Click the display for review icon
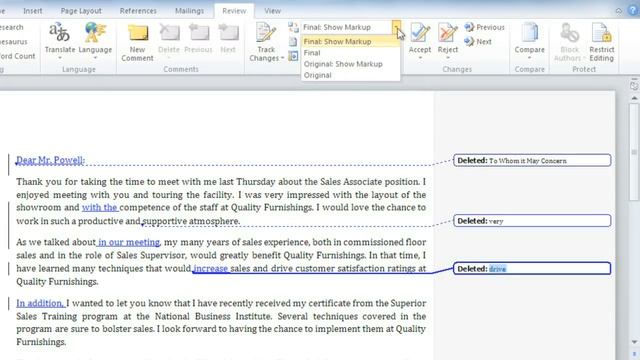The height and width of the screenshot is (360, 640). 293,27
